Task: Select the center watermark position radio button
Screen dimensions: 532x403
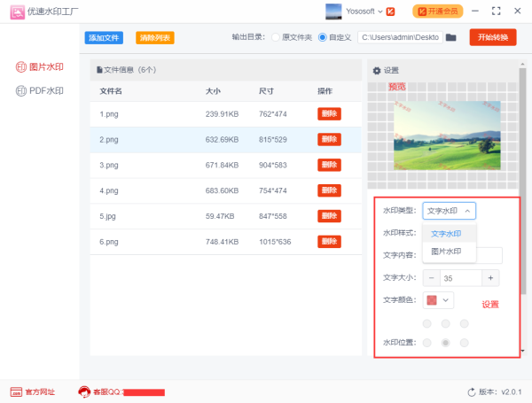Action: [446, 342]
